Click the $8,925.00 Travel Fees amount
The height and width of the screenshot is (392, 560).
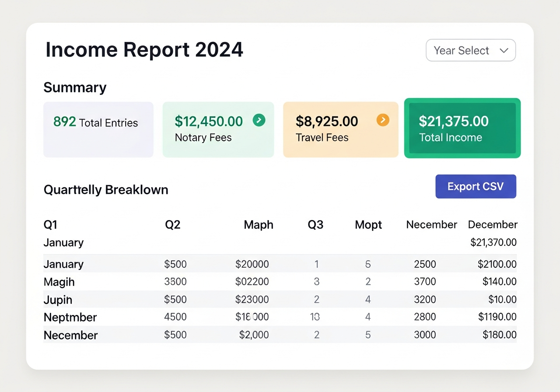click(327, 121)
